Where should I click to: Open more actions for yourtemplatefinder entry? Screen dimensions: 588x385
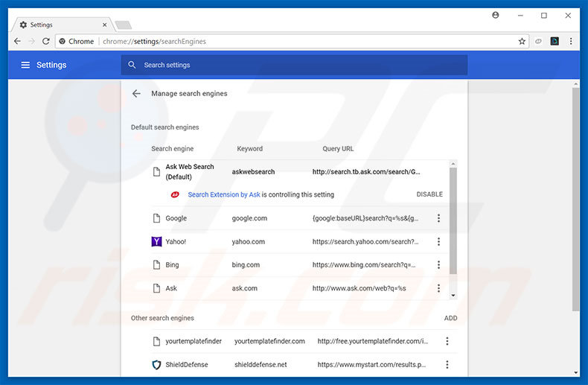click(447, 341)
